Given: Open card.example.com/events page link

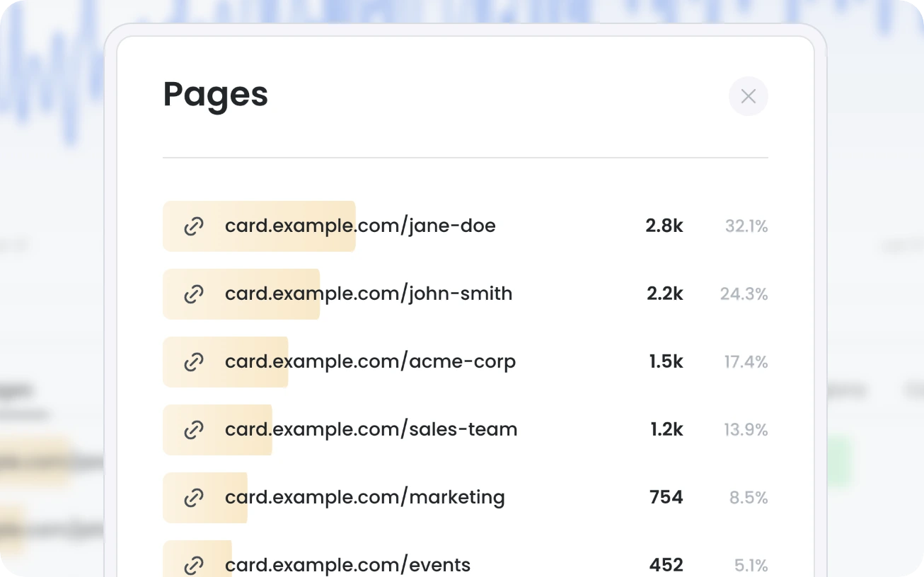Looking at the screenshot, I should (347, 565).
